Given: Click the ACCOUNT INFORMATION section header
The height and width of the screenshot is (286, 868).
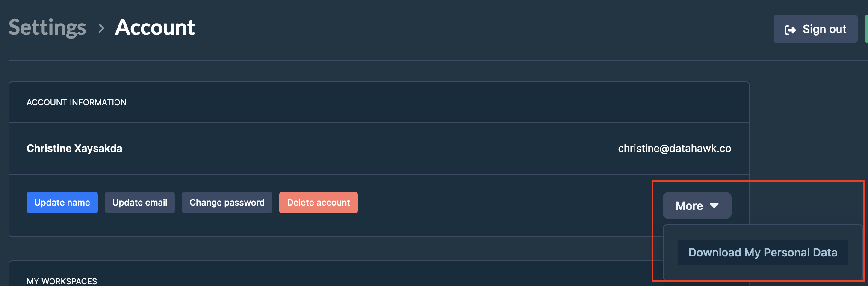Looking at the screenshot, I should click(x=77, y=102).
